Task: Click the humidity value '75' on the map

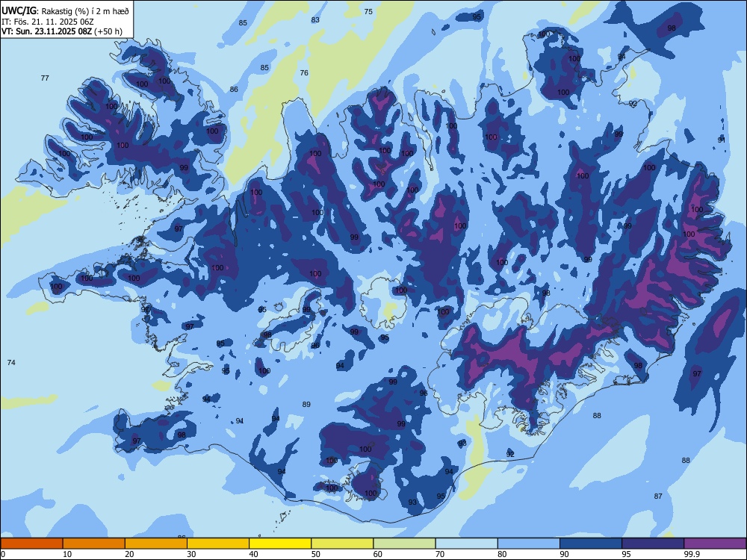Action: point(368,11)
